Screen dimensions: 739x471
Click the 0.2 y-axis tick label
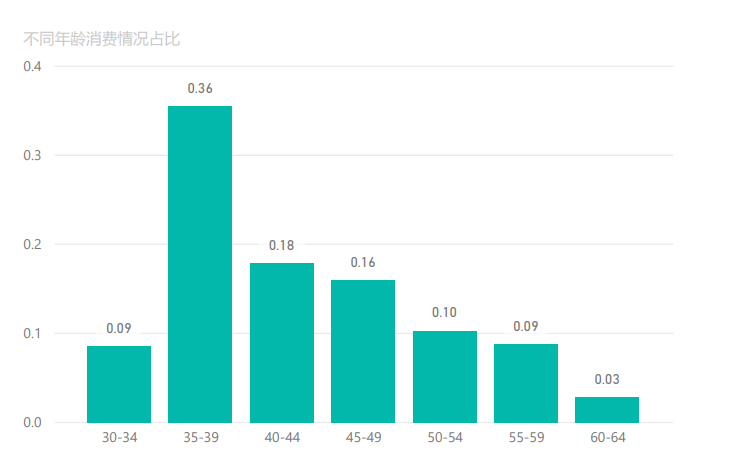(33, 245)
